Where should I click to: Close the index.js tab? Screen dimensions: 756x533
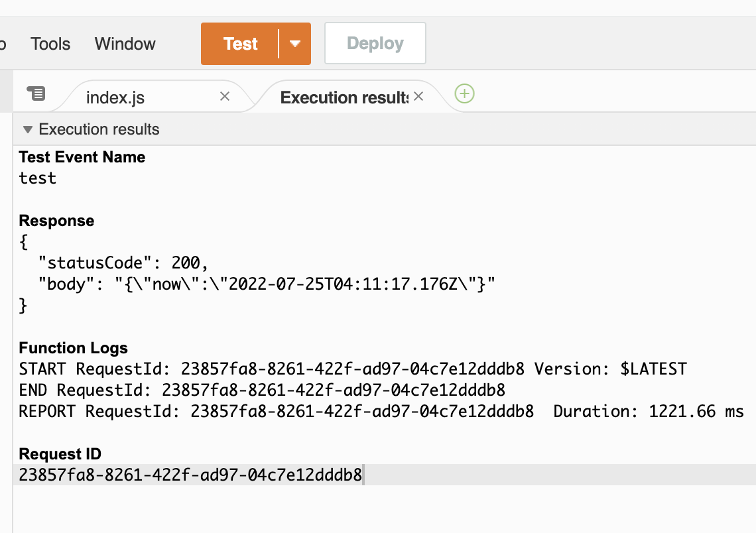point(225,97)
